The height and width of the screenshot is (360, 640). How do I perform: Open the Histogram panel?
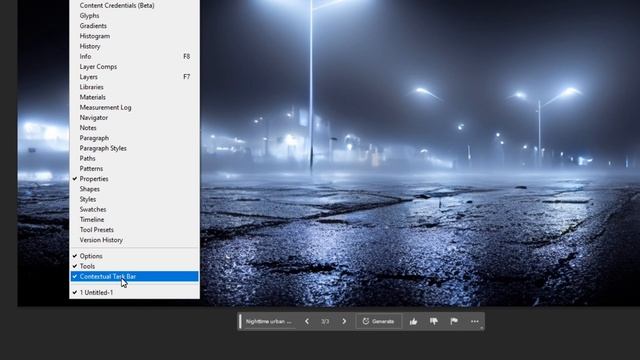pos(134,36)
